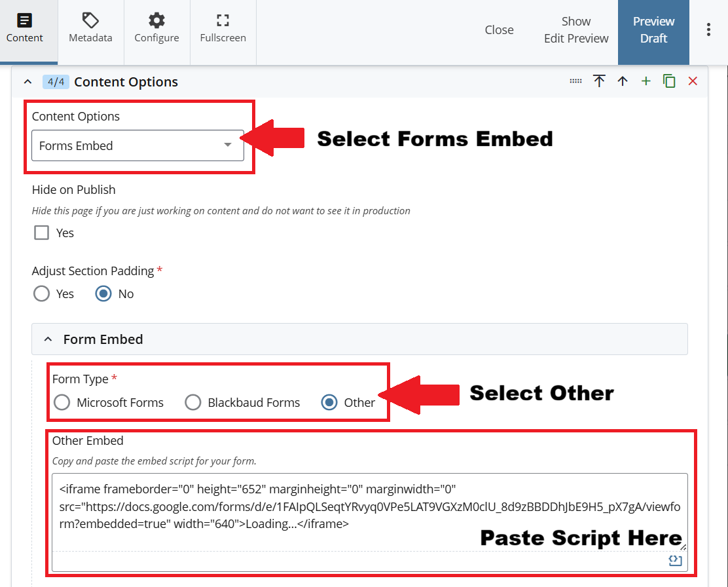728x587 pixels.
Task: Check the Hide on Publish Yes box
Action: click(x=42, y=233)
